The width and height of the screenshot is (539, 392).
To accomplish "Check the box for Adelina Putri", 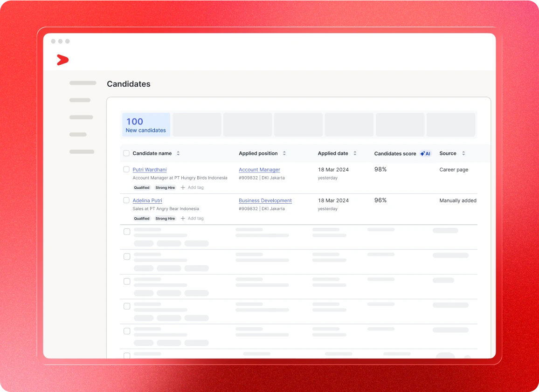I will 126,200.
